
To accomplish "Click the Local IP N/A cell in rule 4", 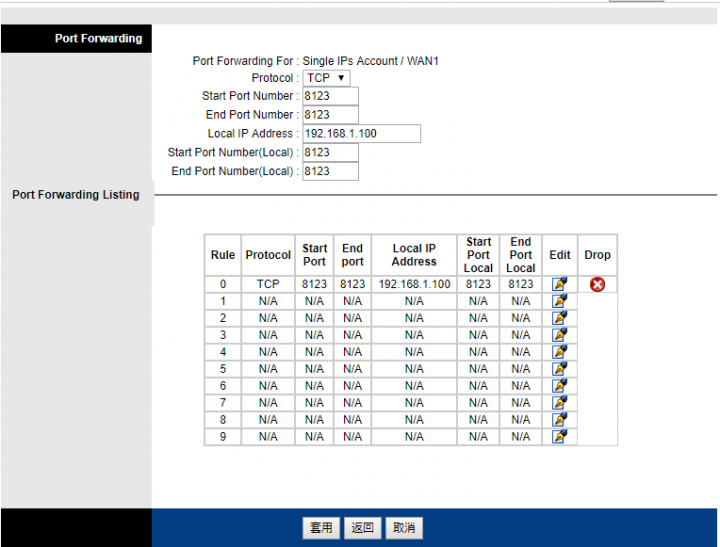I will [414, 352].
